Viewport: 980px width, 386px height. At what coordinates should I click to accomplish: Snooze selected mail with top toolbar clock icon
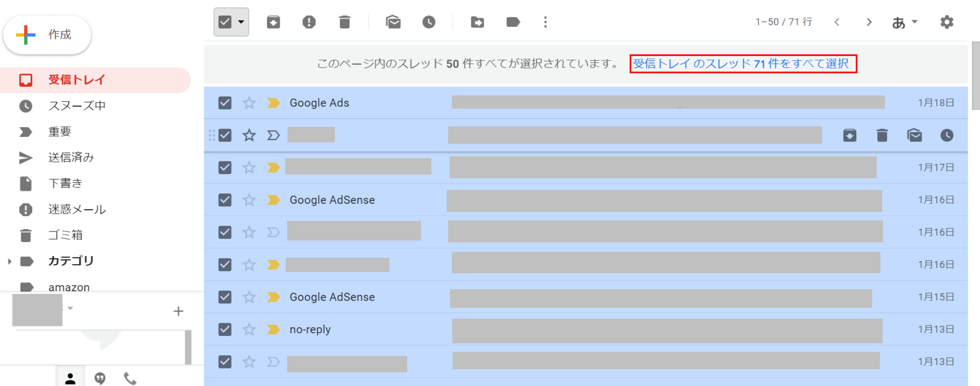pyautogui.click(x=429, y=22)
